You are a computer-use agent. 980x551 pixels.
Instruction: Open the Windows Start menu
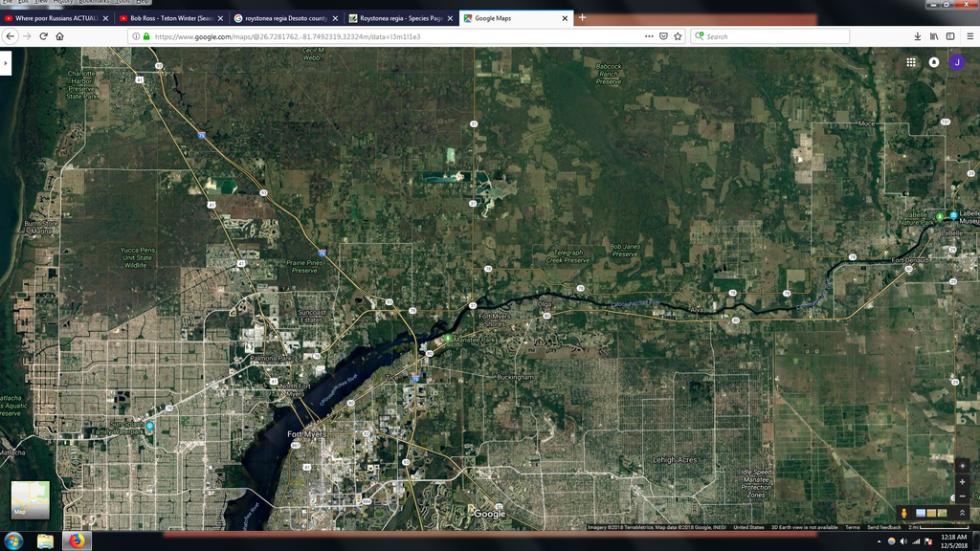point(13,540)
